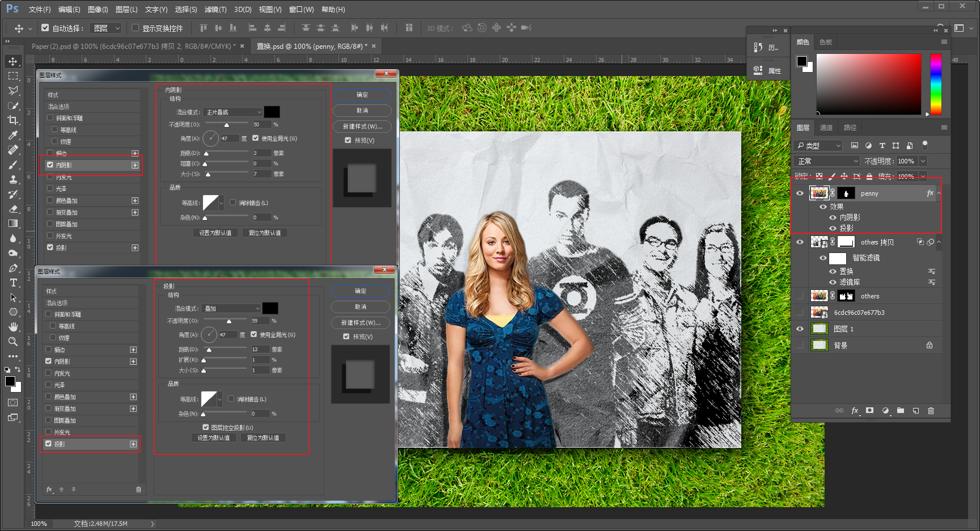Enable Show Transform Controls checkbox
Screen dimensions: 980x531
click(x=135, y=28)
